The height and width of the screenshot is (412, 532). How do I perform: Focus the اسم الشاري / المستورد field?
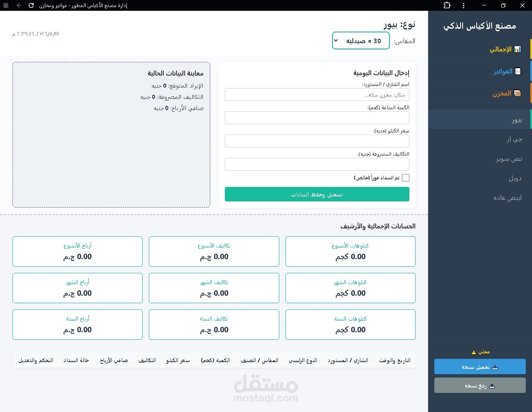click(x=317, y=95)
